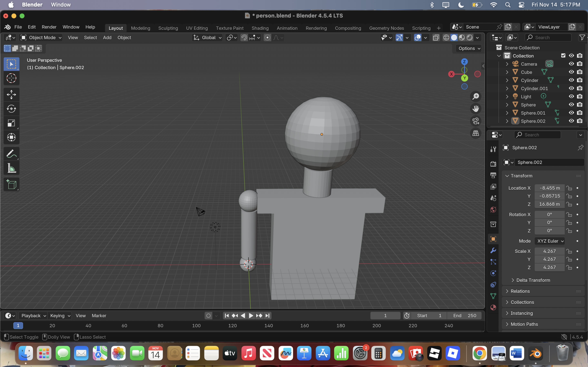Toggle the Collection exclude checkbox
Viewport: 588px width, 367px height.
pyautogui.click(x=563, y=56)
